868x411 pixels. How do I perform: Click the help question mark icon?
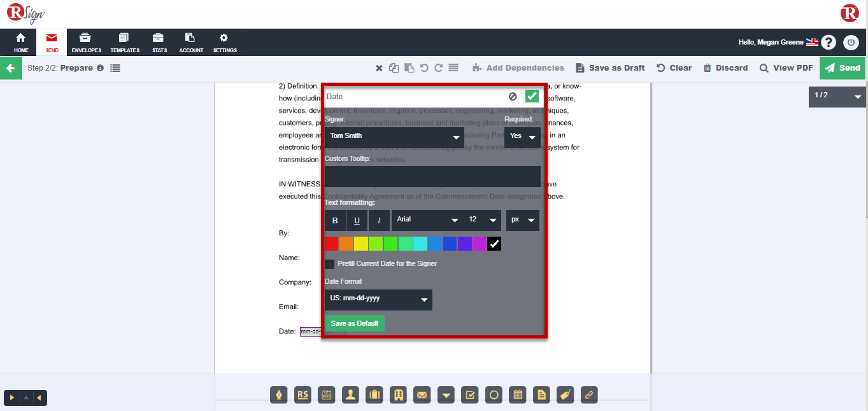pos(828,43)
